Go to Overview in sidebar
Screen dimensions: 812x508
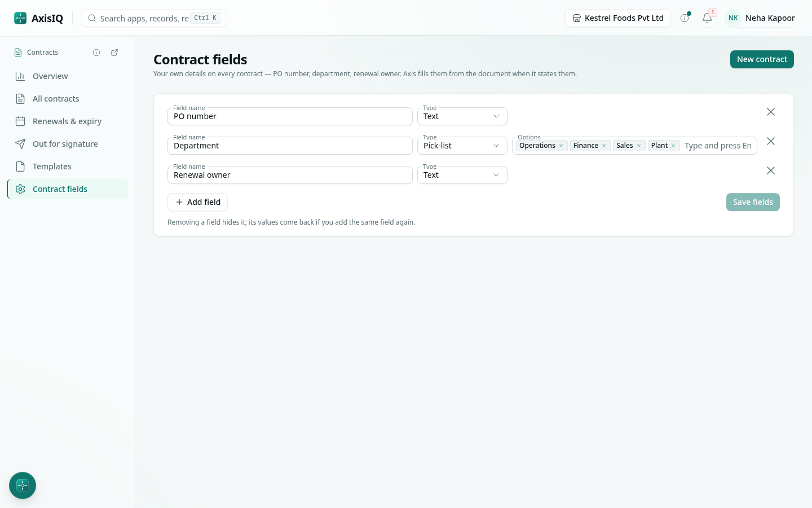pyautogui.click(x=68, y=76)
